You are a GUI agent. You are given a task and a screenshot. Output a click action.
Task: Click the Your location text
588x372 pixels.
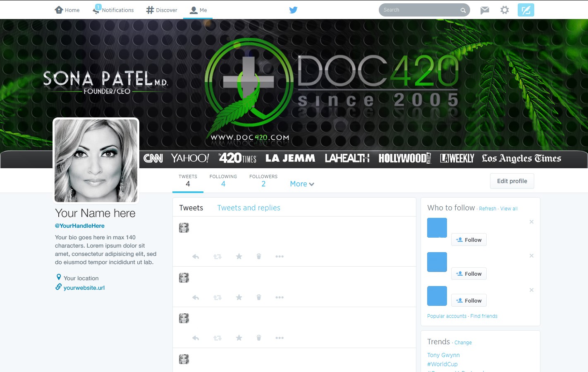pyautogui.click(x=81, y=278)
